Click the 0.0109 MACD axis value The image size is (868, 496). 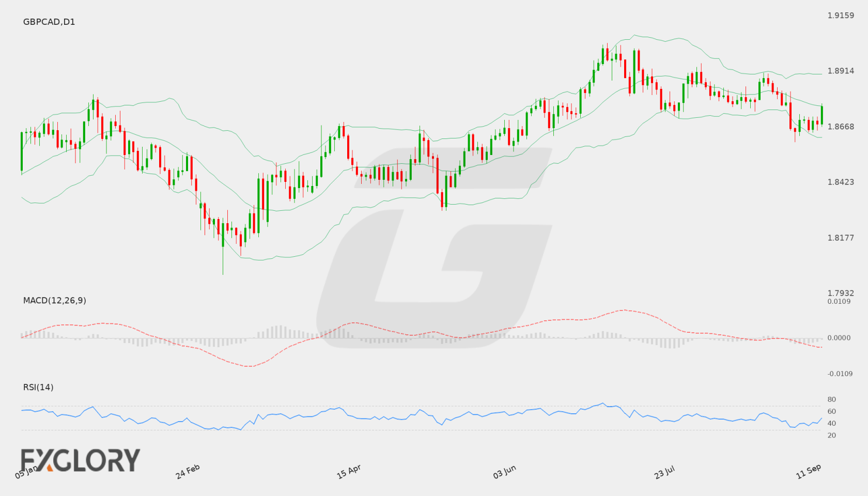839,301
